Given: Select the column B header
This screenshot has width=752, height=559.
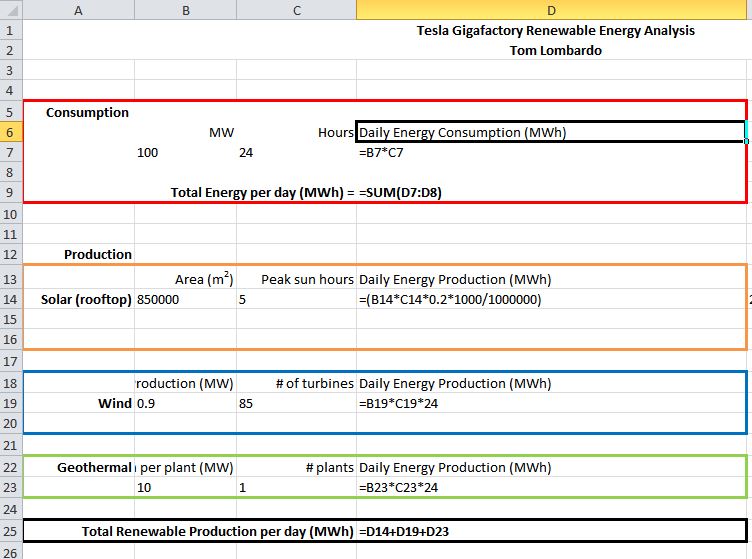Looking at the screenshot, I should (x=186, y=10).
